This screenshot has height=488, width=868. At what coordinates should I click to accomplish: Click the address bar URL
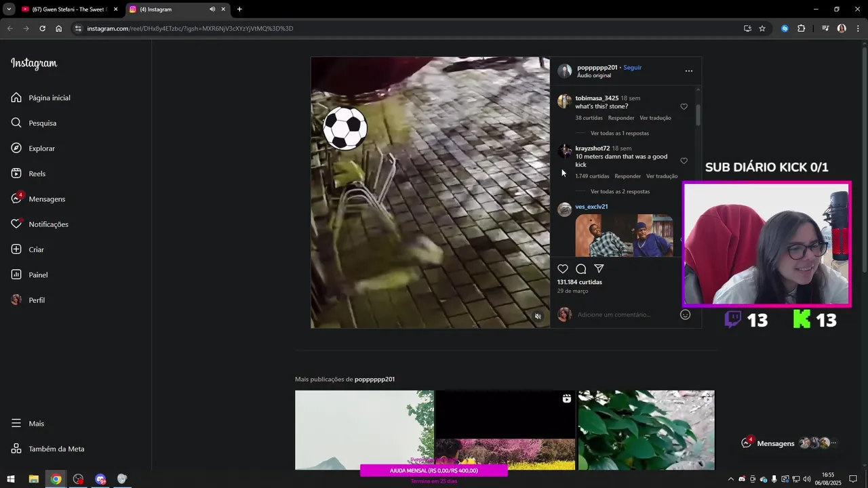click(190, 28)
